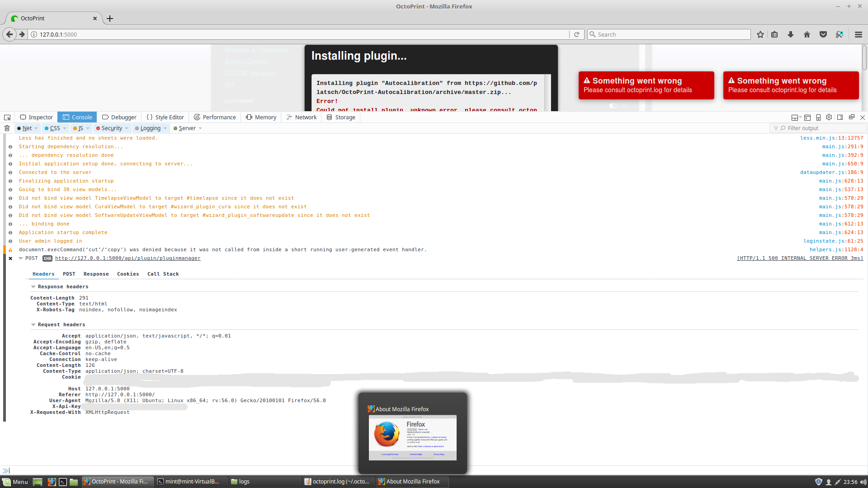Open the Logging filter dropdown
This screenshot has width=868, height=488.
[x=165, y=128]
